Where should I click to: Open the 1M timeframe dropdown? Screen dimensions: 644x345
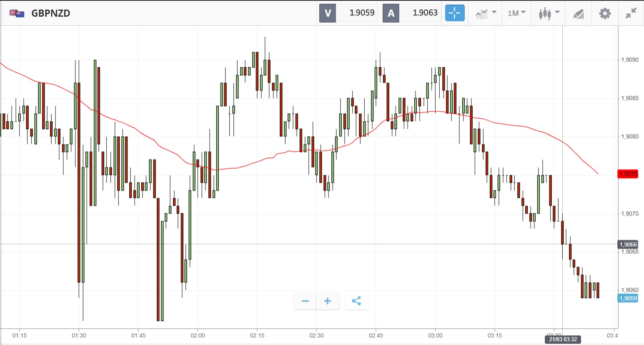[516, 13]
